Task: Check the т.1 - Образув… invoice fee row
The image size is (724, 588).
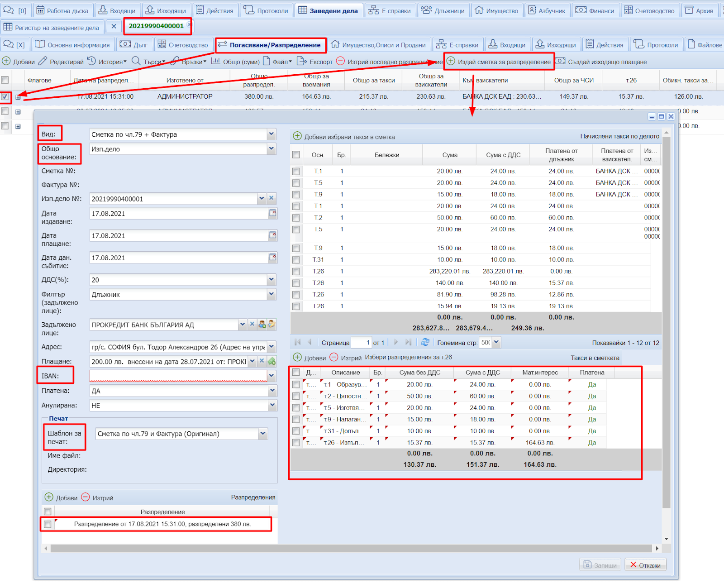Action: tap(296, 384)
